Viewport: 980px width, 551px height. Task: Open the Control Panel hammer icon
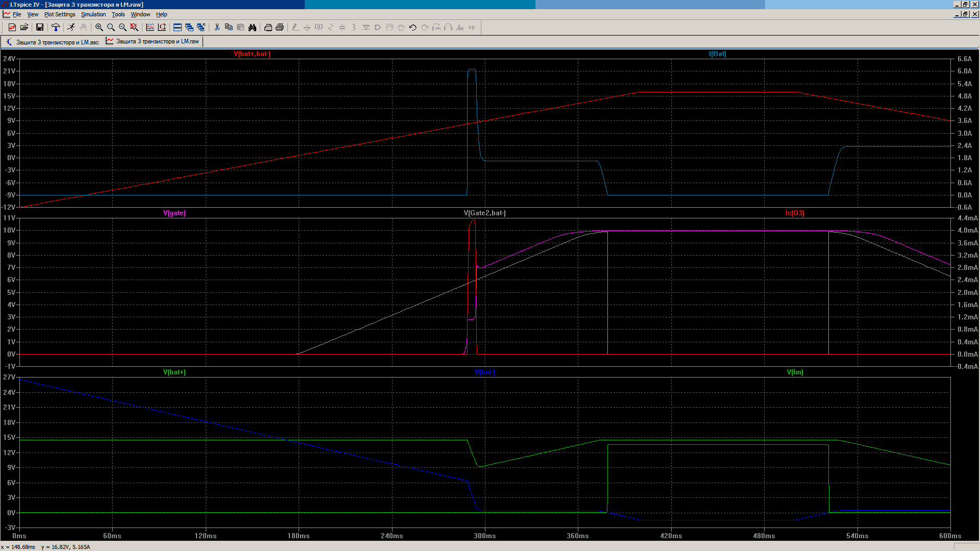pyautogui.click(x=56, y=28)
